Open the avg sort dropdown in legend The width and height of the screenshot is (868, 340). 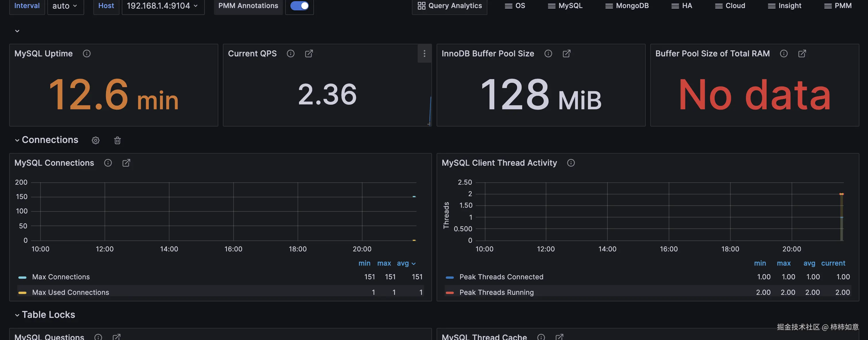pos(406,263)
